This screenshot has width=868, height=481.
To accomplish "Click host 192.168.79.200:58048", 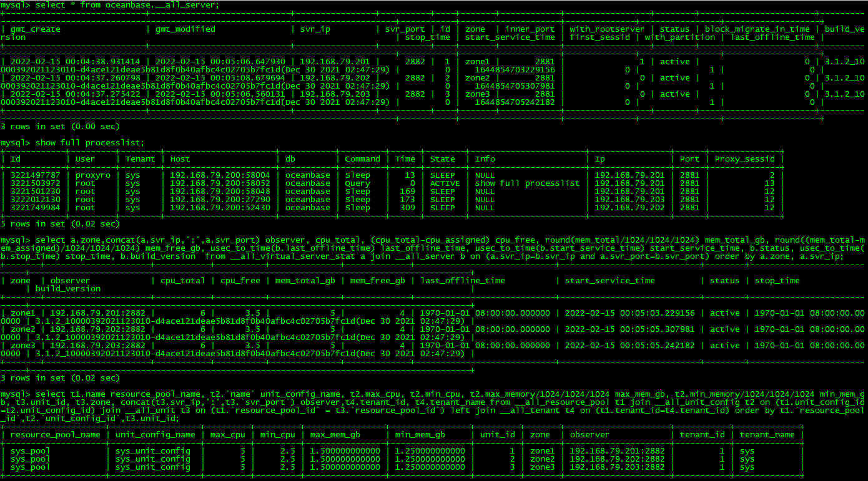I will pos(220,192).
